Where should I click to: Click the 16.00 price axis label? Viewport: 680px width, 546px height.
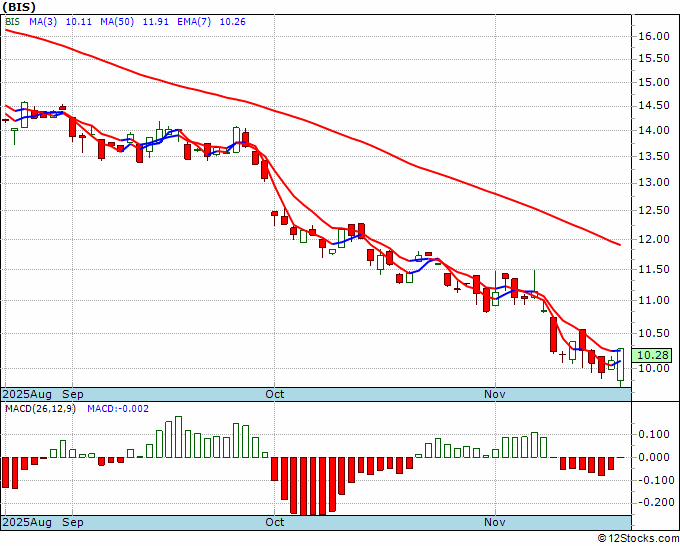click(x=654, y=36)
